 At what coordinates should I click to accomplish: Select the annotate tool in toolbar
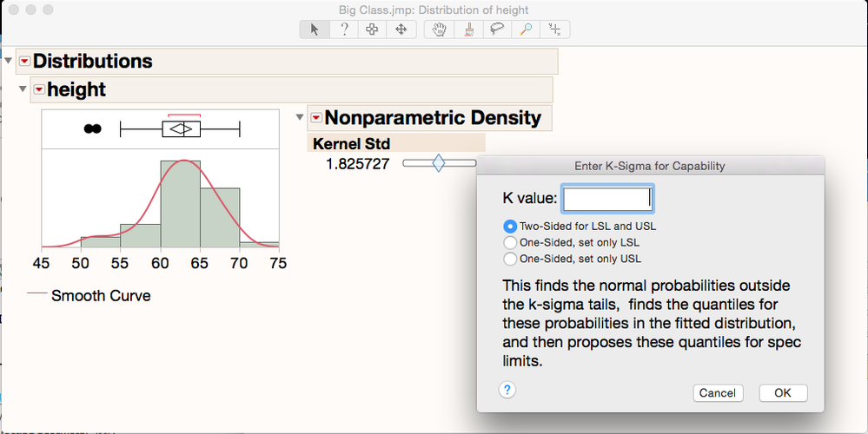pos(554,30)
